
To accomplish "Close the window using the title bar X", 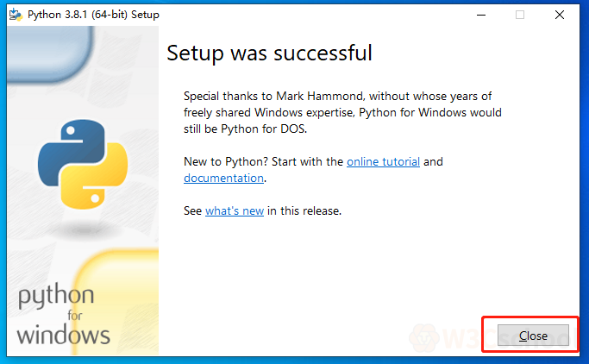I will click(560, 15).
